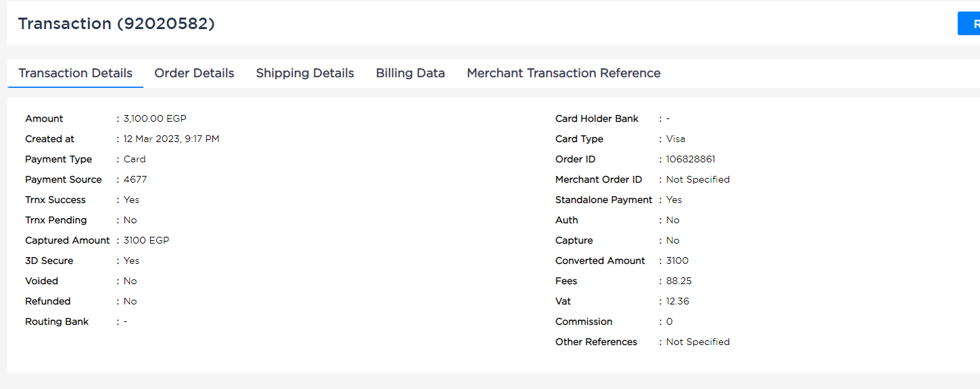Select the 3,100.00 EGP amount value
The image size is (980, 389).
point(155,118)
